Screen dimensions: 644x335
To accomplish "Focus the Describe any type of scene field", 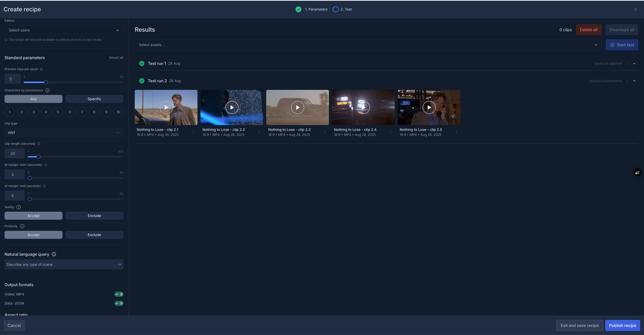I will point(64,264).
